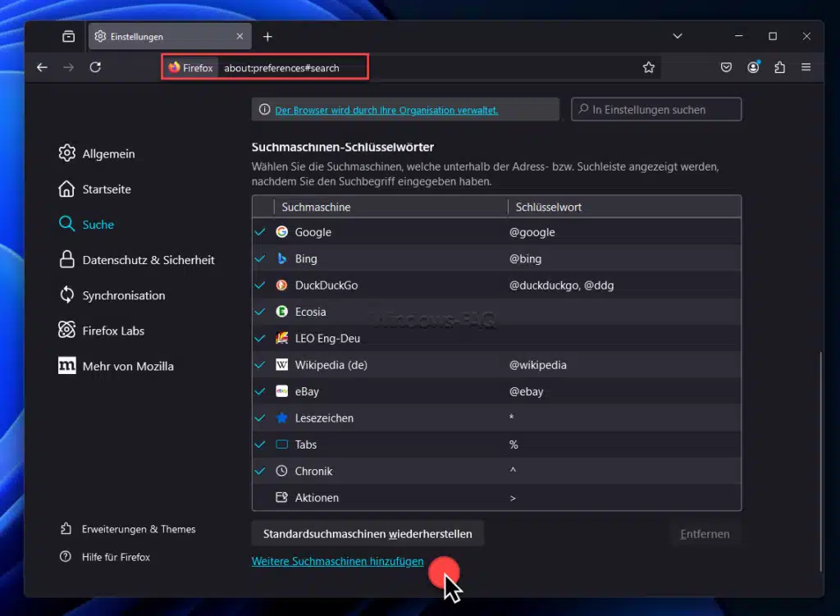The width and height of the screenshot is (840, 616).
Task: Open Datenschutz & Sicherheit settings
Action: (x=137, y=260)
